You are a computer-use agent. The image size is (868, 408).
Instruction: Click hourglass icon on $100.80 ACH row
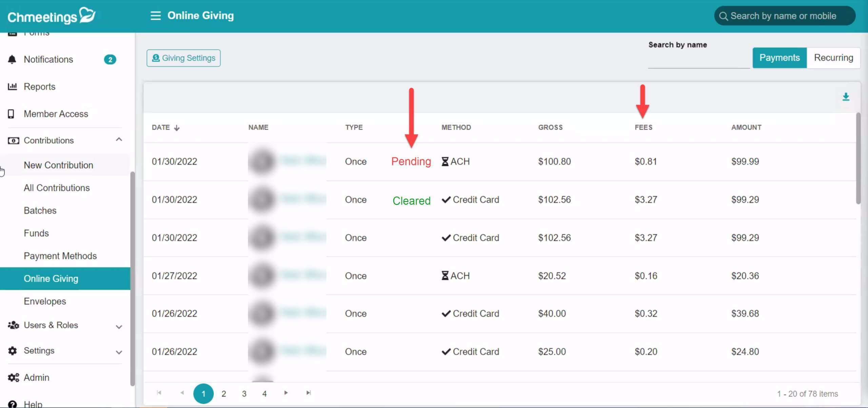pyautogui.click(x=445, y=162)
